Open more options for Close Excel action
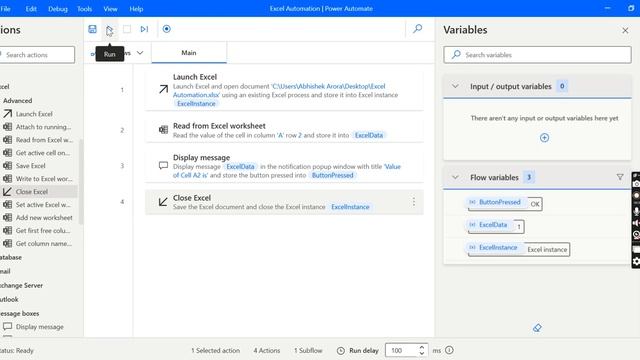 coord(413,202)
